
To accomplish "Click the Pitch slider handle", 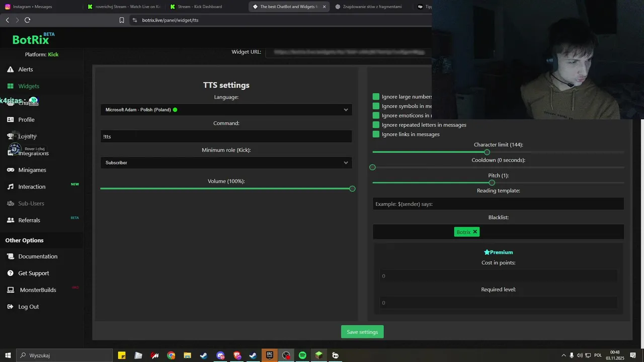I will [492, 183].
